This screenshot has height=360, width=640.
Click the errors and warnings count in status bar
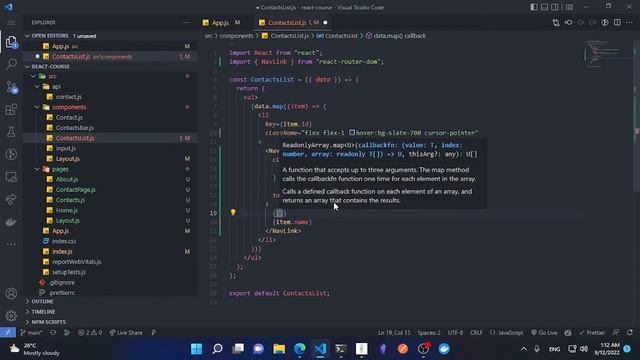pos(90,333)
